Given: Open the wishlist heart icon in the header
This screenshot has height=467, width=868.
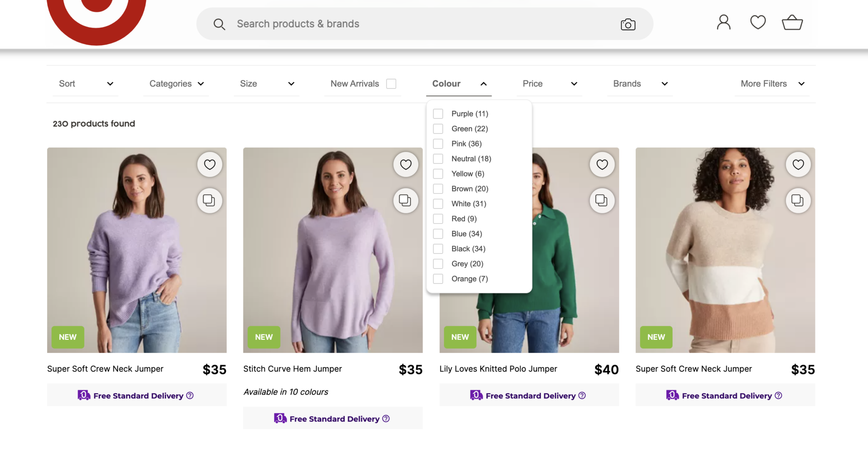Looking at the screenshot, I should (758, 22).
